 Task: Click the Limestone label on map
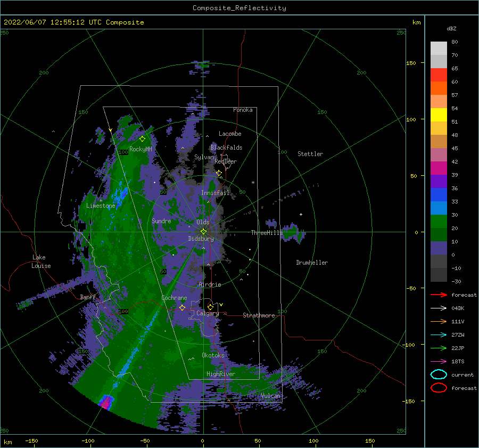(101, 206)
